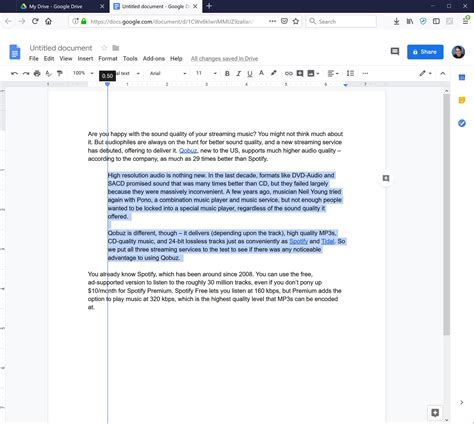This screenshot has height=424, width=474.
Task: Open the Google account avatar
Action: click(458, 52)
